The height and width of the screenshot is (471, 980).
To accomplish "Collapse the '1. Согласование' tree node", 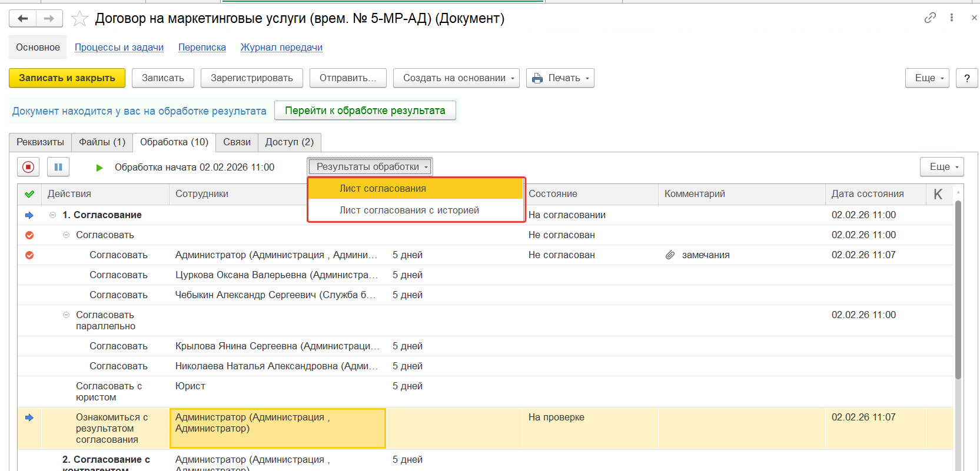I will pyautogui.click(x=53, y=215).
